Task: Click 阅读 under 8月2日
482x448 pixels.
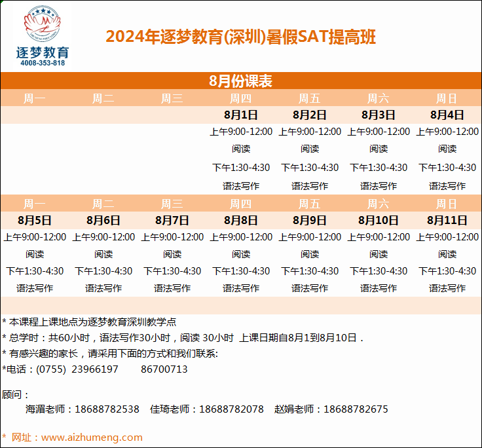Action: pyautogui.click(x=310, y=149)
